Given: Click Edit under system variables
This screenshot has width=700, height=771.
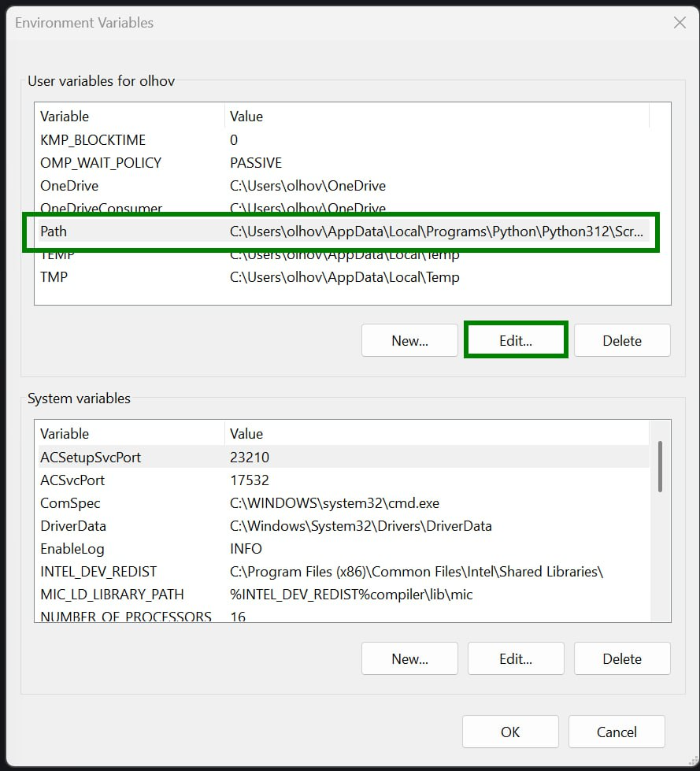Looking at the screenshot, I should pyautogui.click(x=516, y=658).
